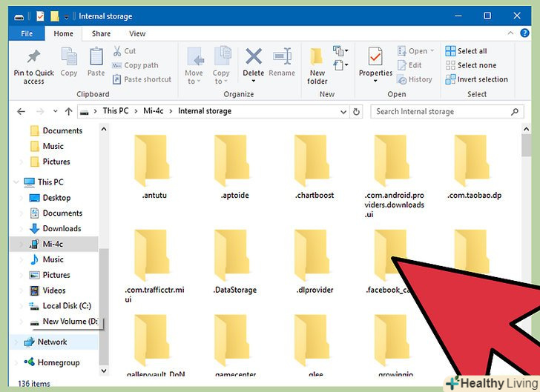Click file list scroll up arrow
Image resolution: width=540 pixels, height=392 pixels.
tap(526, 129)
